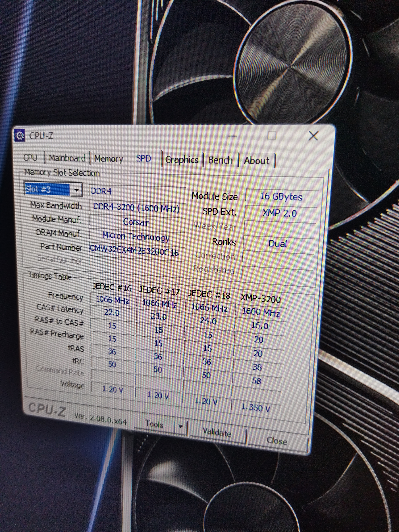Click the 24.0 CAS latency cell
Viewport: 399px width, 532px height.
208,321
